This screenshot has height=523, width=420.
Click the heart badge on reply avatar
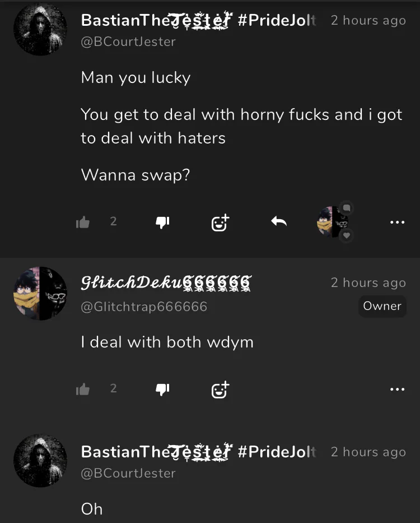(x=347, y=236)
